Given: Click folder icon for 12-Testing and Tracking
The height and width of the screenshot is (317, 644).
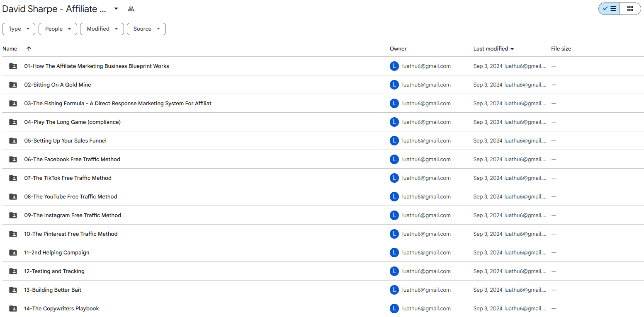Looking at the screenshot, I should coord(13,271).
